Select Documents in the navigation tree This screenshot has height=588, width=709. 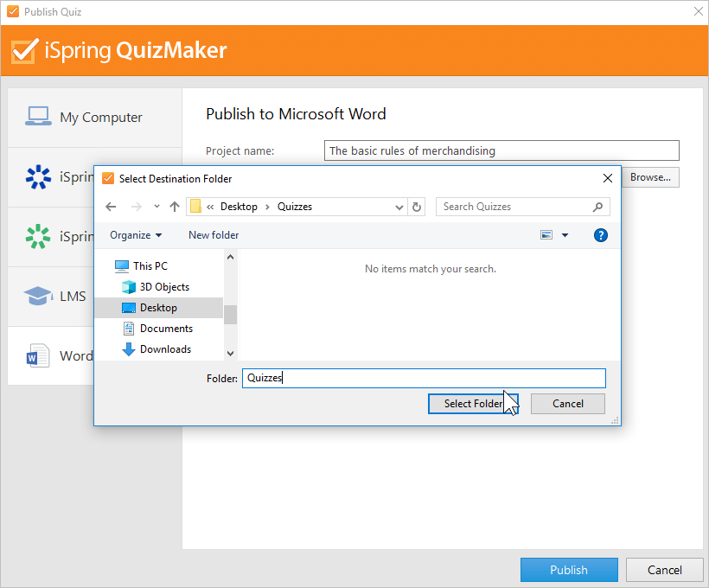[x=166, y=329]
